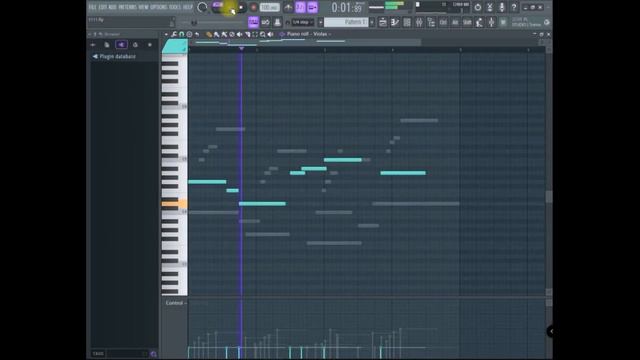640x360 pixels.
Task: Click the arrow tab on the right edge
Action: [x=550, y=331]
